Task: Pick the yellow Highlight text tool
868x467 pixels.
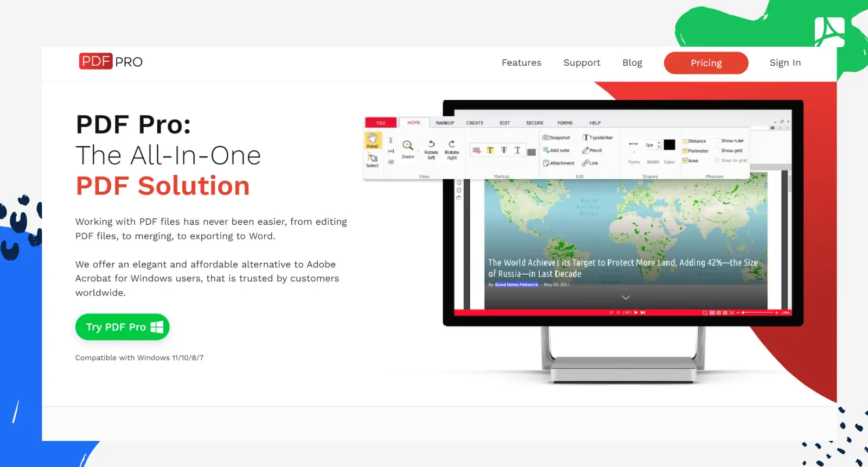Action: (x=490, y=150)
